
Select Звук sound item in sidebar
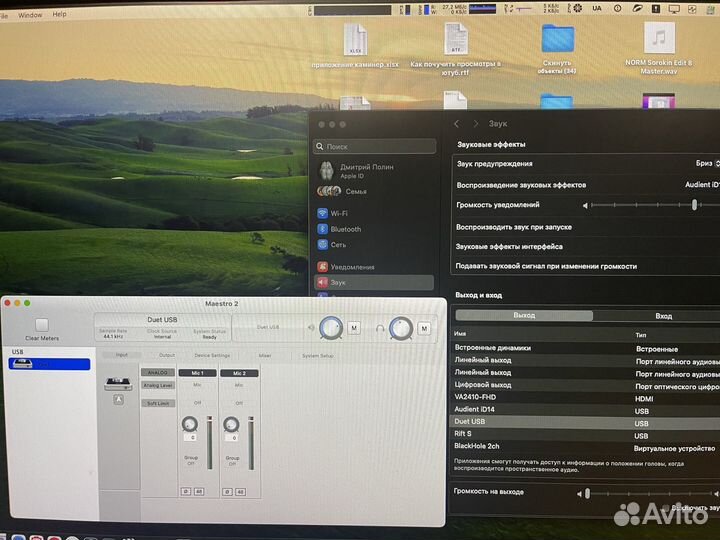tap(374, 282)
